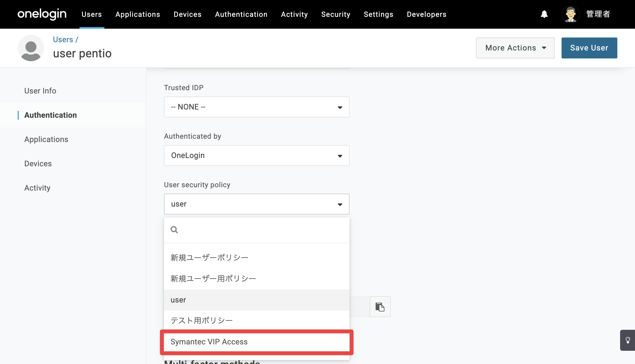This screenshot has height=364, width=635.
Task: Open the Devices top menu
Action: tap(187, 14)
